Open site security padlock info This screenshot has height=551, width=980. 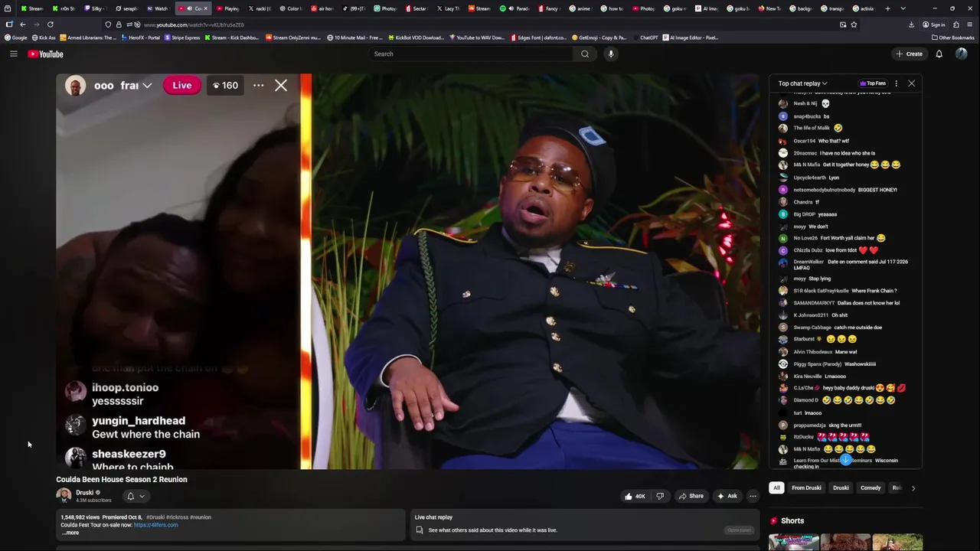pyautogui.click(x=119, y=24)
